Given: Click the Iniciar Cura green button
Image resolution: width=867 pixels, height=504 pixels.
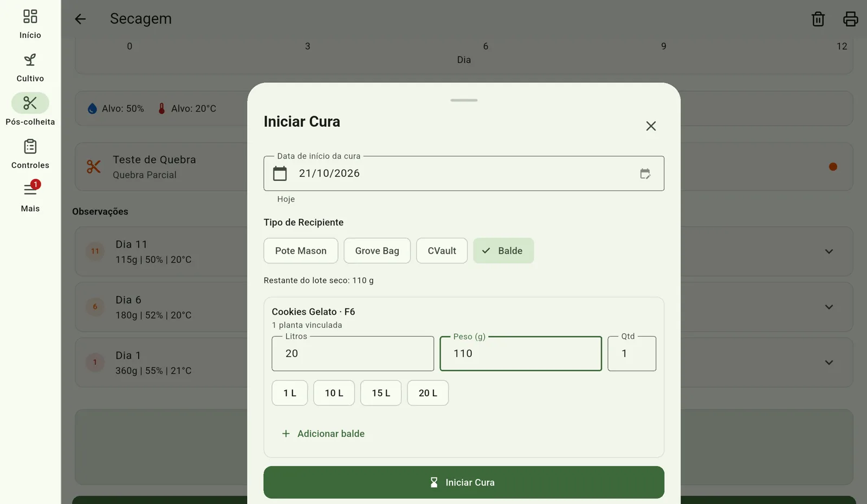Looking at the screenshot, I should coord(464,482).
